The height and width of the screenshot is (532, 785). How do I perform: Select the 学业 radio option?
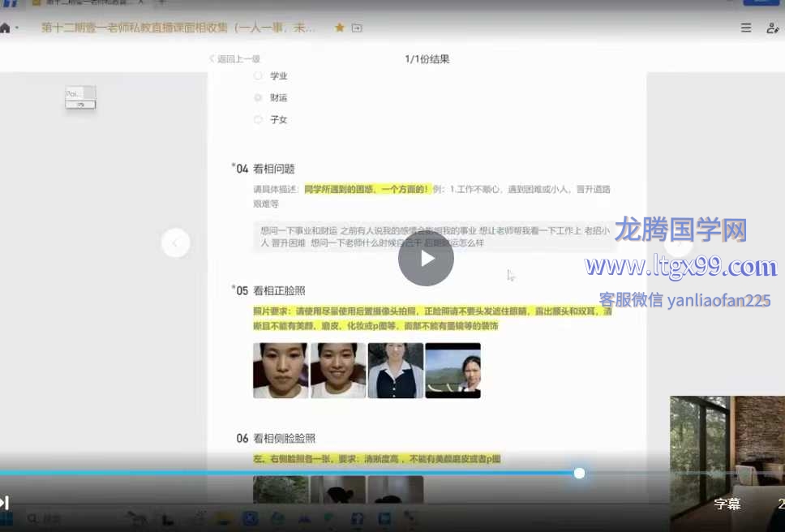click(258, 76)
